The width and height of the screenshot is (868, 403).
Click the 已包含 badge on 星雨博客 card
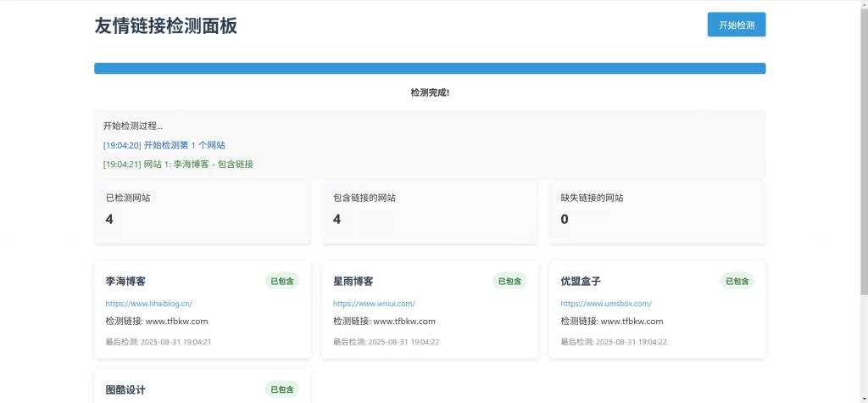click(x=509, y=281)
